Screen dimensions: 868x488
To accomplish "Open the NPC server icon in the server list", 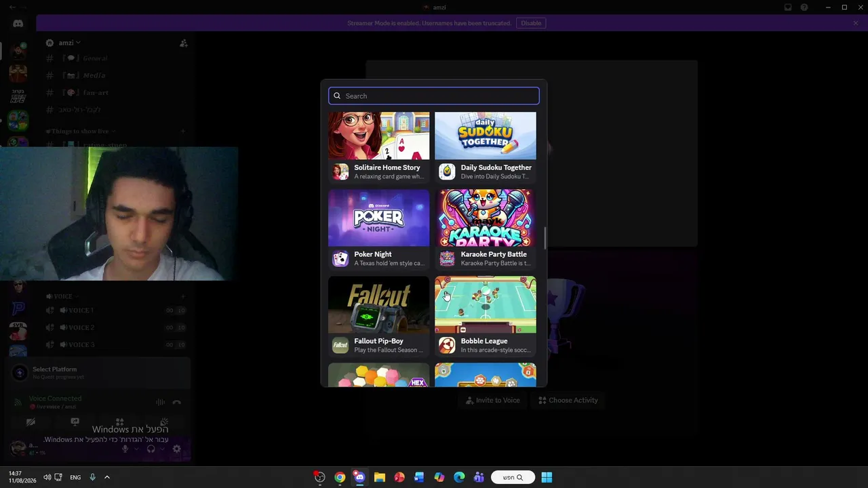I will coord(18,98).
